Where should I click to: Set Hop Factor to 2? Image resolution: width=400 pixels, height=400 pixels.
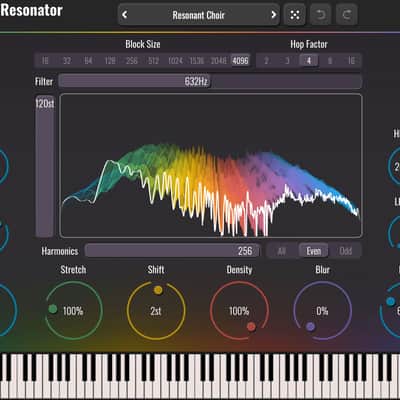tap(266, 61)
